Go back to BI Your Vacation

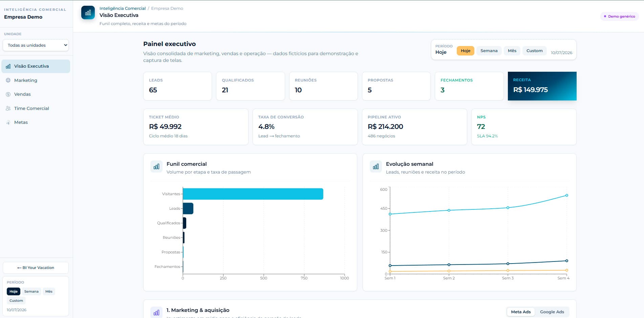(36, 268)
